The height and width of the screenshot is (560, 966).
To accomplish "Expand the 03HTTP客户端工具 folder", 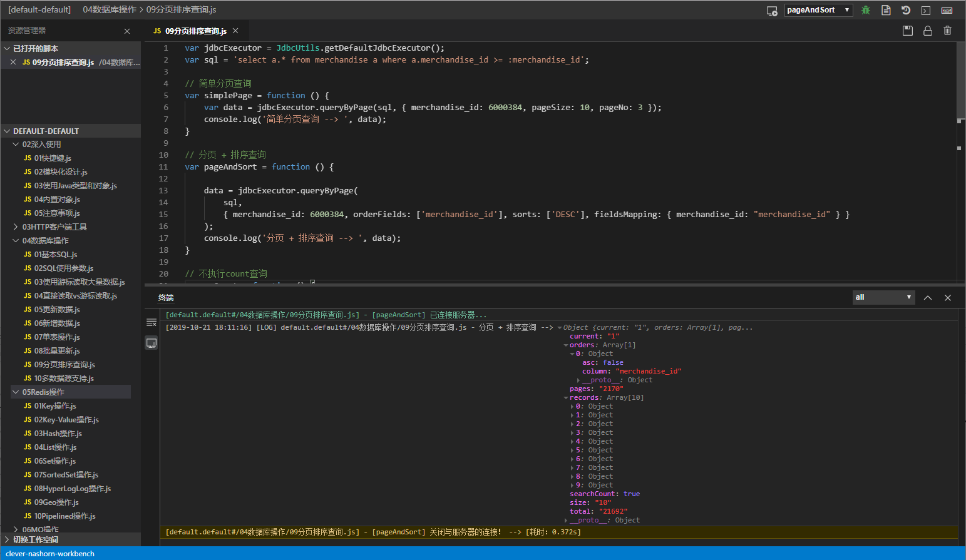I will (x=54, y=227).
